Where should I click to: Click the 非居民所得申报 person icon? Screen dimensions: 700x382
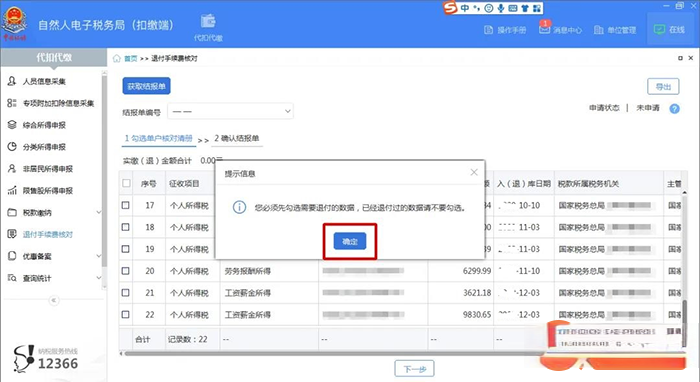tap(12, 168)
